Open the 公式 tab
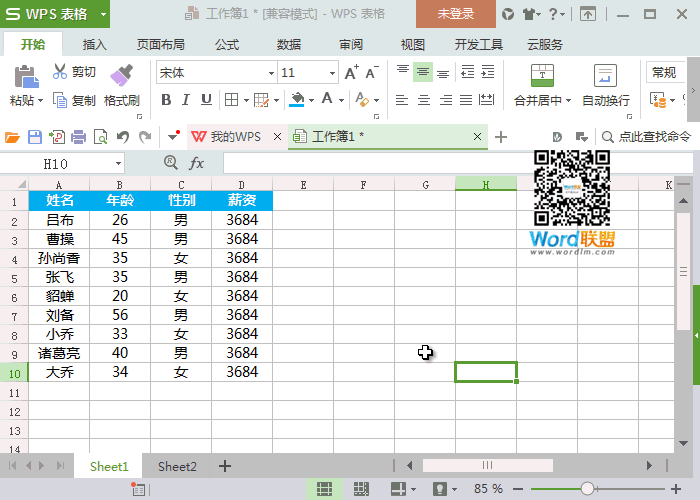 (227, 45)
